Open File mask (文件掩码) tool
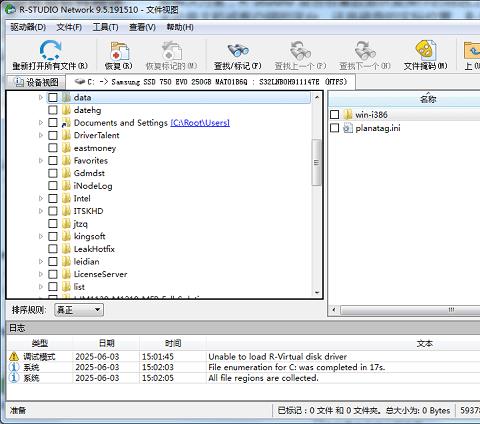 pos(426,51)
